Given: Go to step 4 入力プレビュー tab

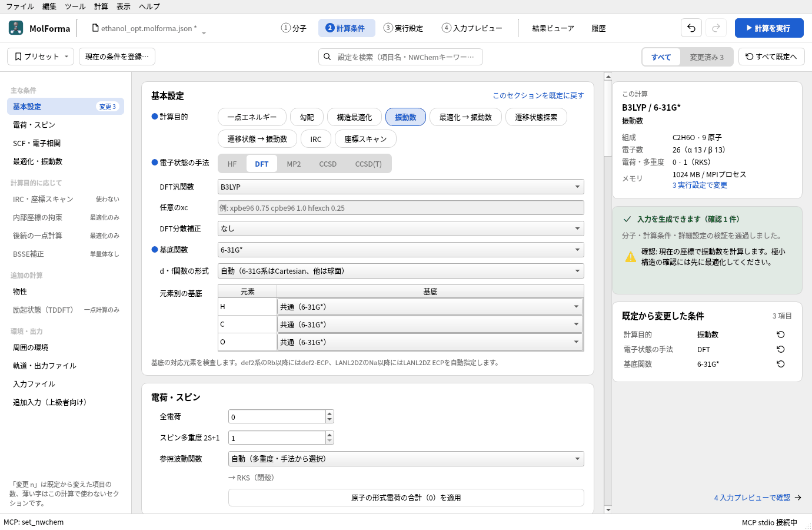Looking at the screenshot, I should point(472,28).
